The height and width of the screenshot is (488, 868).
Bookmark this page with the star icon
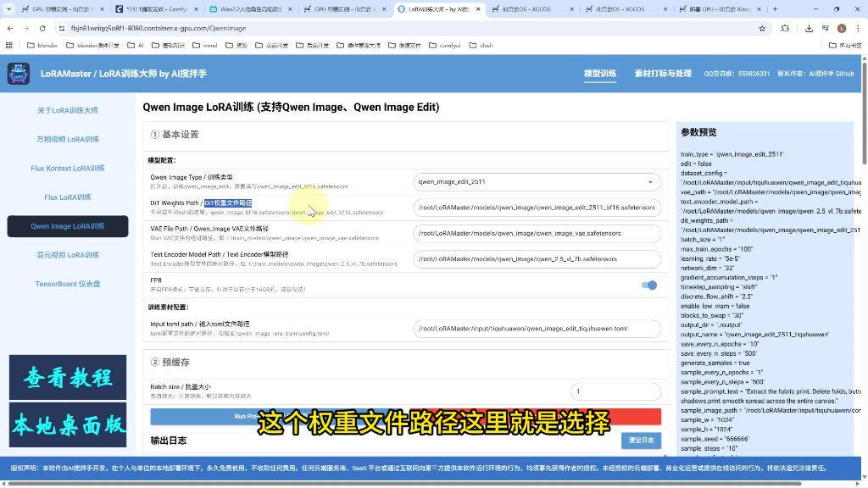(762, 28)
